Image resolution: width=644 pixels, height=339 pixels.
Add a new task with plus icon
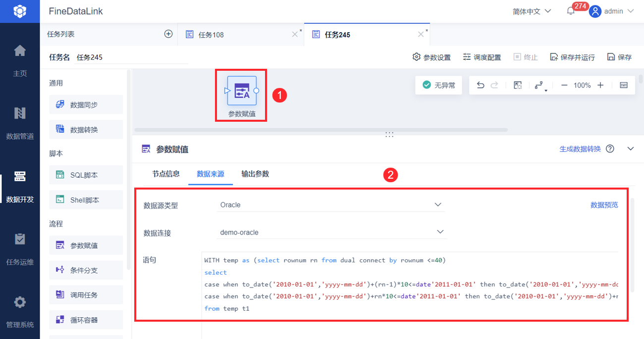(x=168, y=34)
